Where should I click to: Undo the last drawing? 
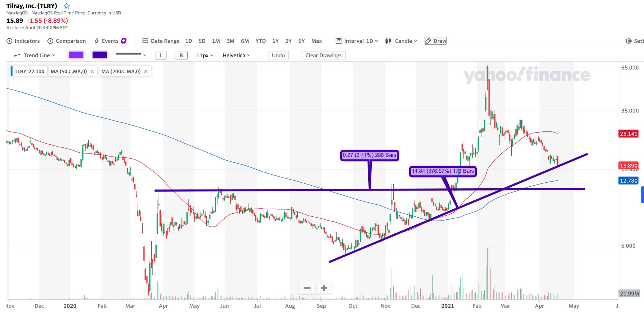pyautogui.click(x=278, y=55)
